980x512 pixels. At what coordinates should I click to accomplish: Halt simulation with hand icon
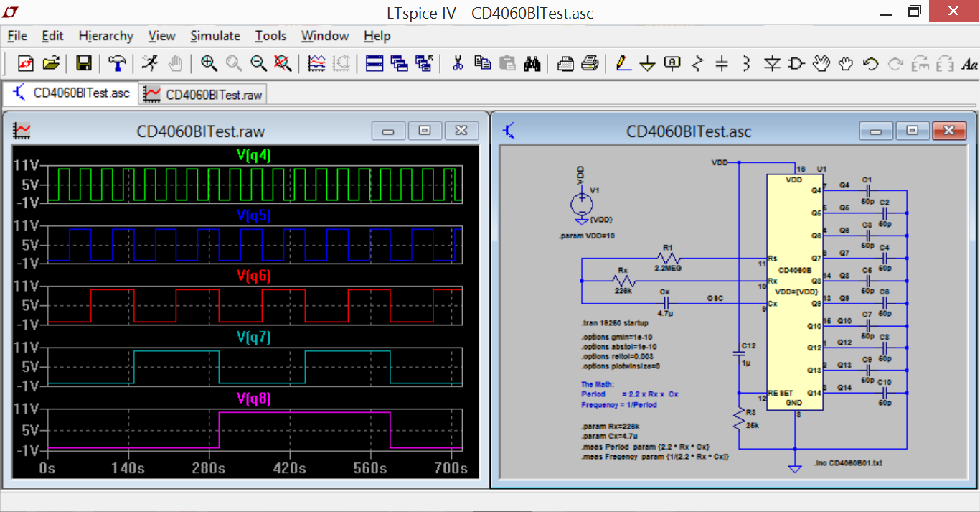tap(174, 64)
